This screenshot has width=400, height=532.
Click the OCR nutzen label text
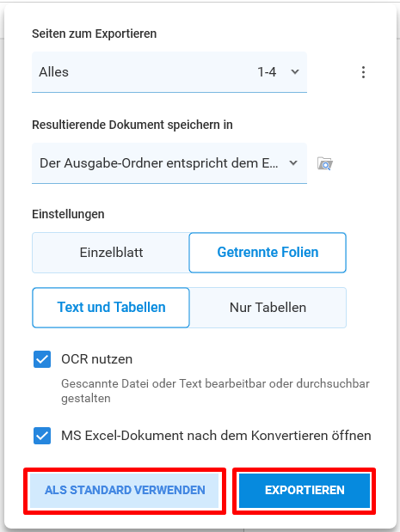pyautogui.click(x=96, y=359)
